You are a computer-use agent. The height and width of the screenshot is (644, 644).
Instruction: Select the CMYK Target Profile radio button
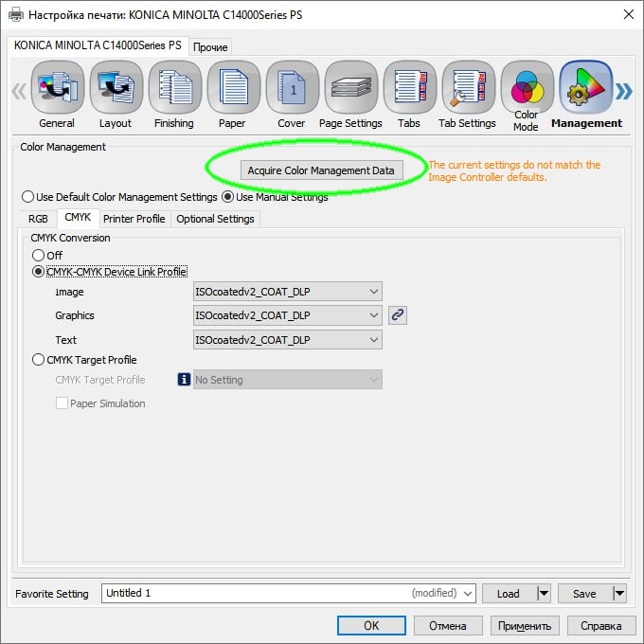(38, 360)
